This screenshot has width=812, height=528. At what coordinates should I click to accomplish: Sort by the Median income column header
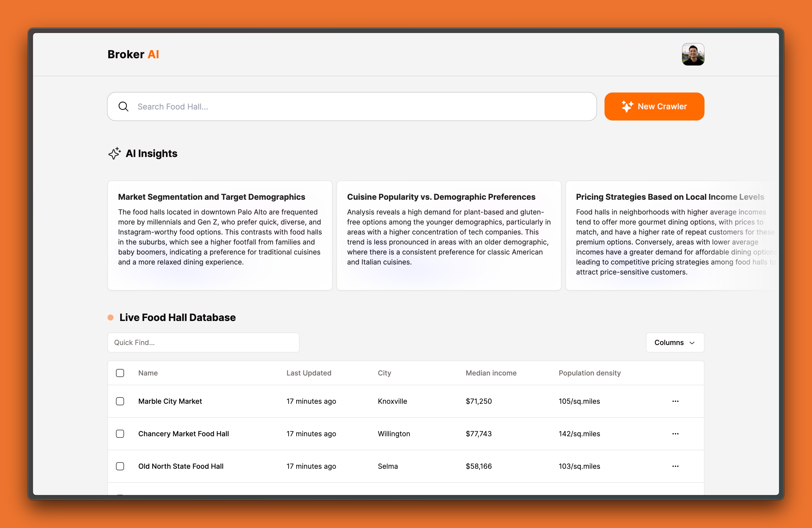[x=491, y=373]
